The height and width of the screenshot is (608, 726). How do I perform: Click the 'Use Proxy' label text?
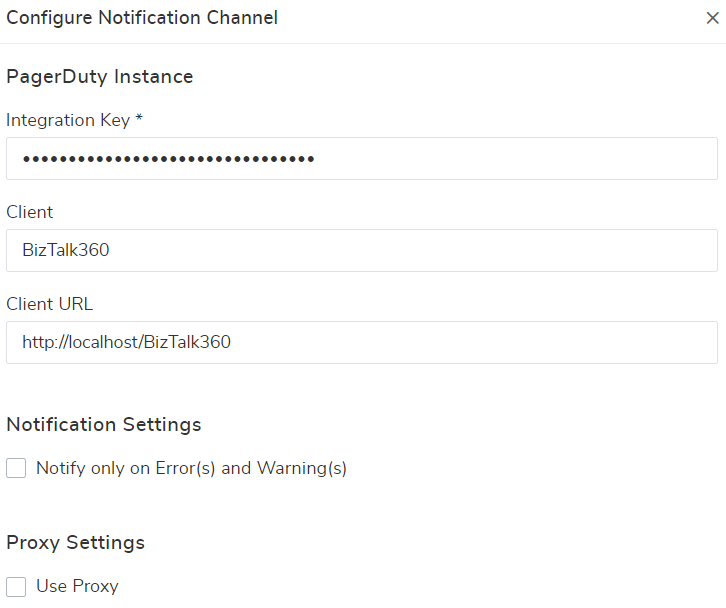pos(77,586)
